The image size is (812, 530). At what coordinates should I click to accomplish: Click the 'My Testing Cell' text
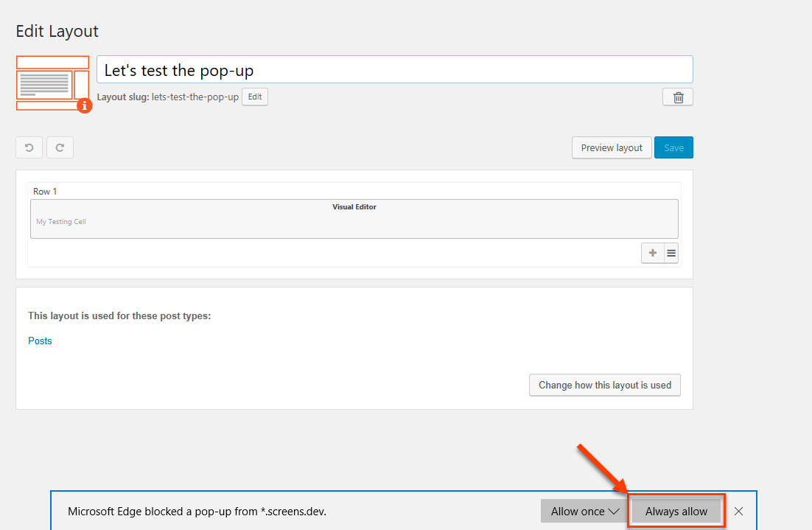click(61, 222)
